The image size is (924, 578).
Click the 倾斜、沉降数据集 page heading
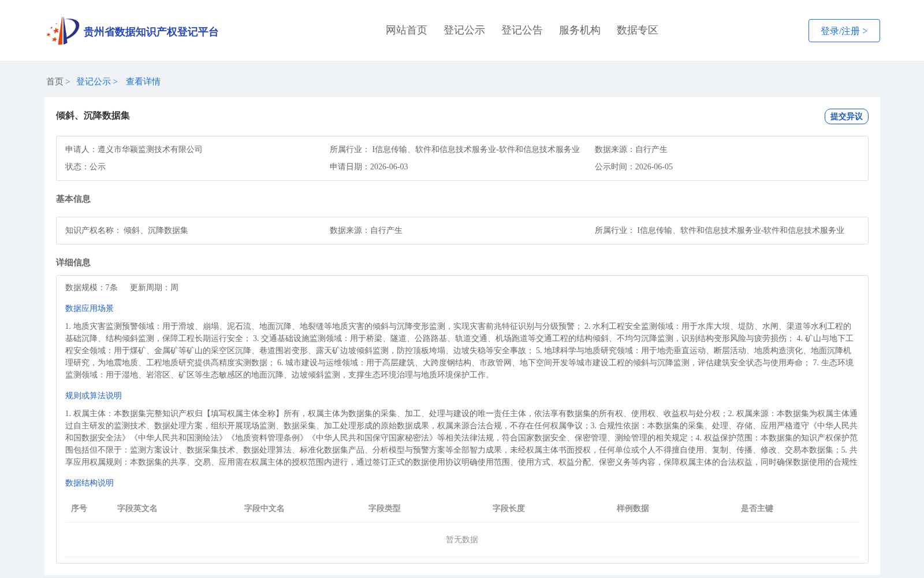click(x=93, y=116)
